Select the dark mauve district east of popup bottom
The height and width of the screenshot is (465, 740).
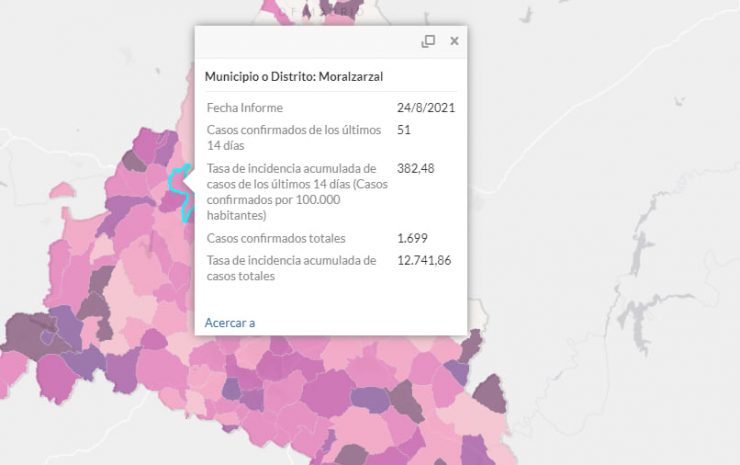pyautogui.click(x=471, y=345)
